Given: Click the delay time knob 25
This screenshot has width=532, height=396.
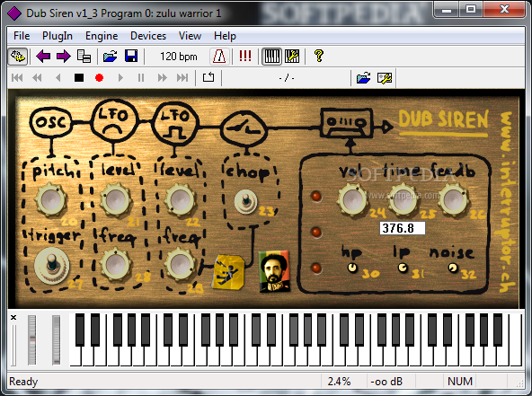Looking at the screenshot, I should (403, 200).
